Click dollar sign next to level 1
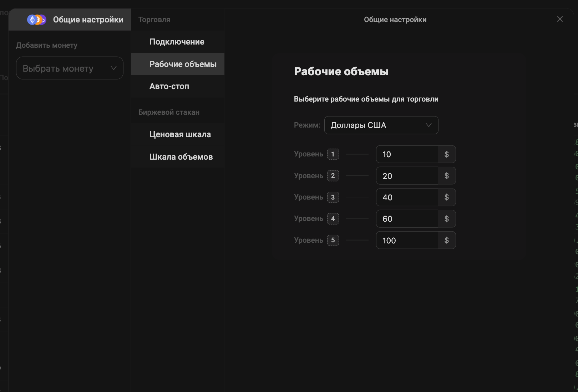Screen dimensions: 578x392 click(x=447, y=154)
